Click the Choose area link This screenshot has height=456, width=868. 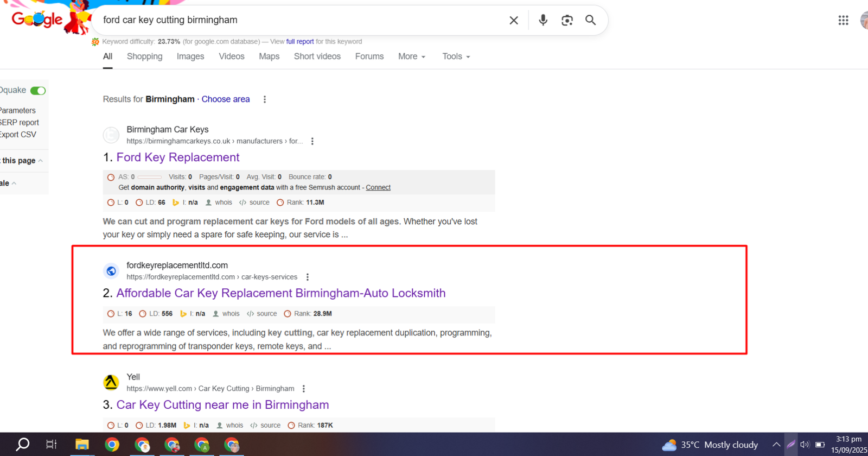tap(226, 99)
